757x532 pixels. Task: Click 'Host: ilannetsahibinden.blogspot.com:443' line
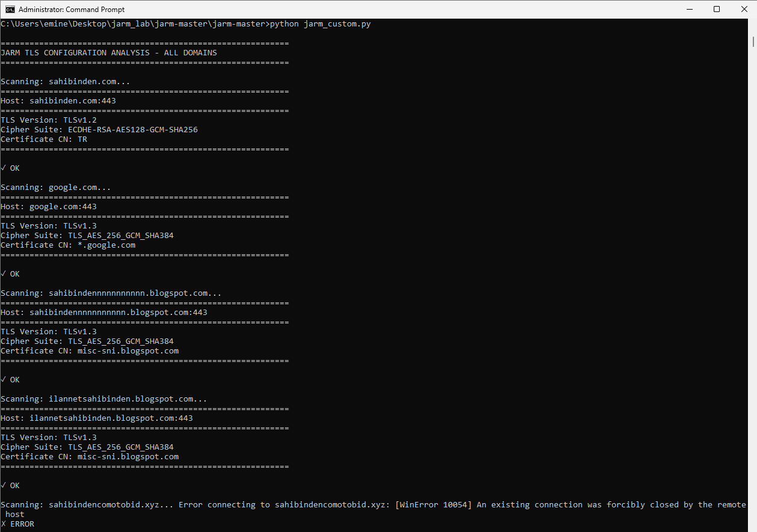[97, 418]
